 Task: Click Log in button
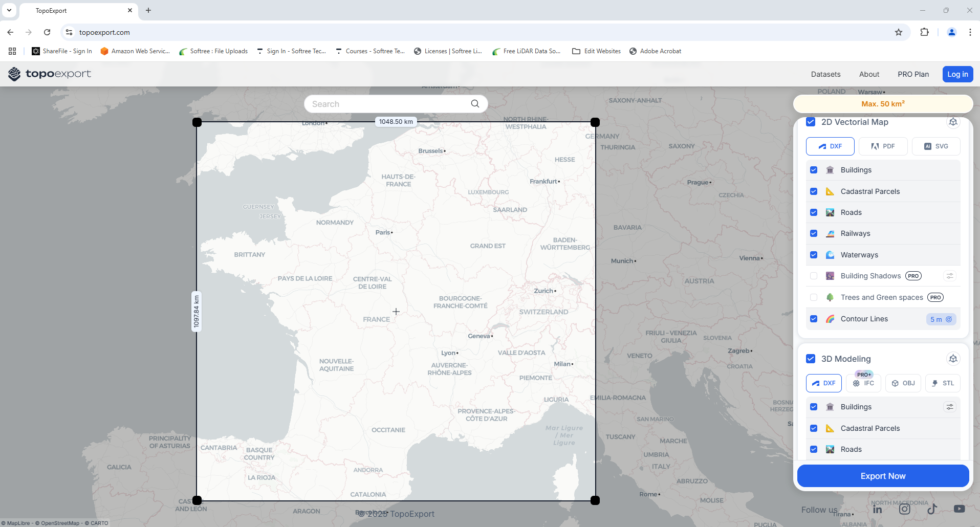tap(957, 74)
